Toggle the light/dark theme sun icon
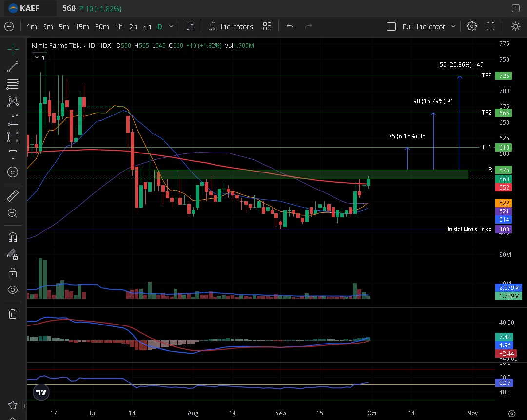 pos(515,27)
